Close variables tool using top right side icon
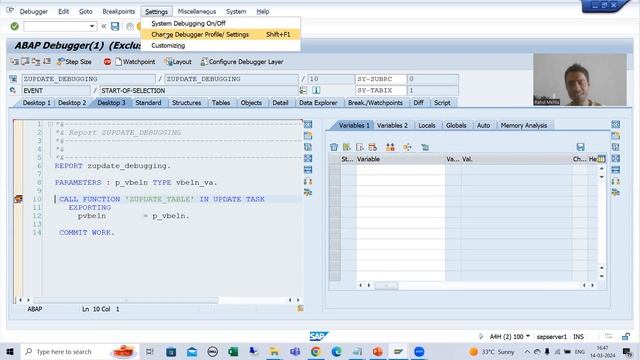The height and width of the screenshot is (360, 640). pyautogui.click(x=616, y=124)
